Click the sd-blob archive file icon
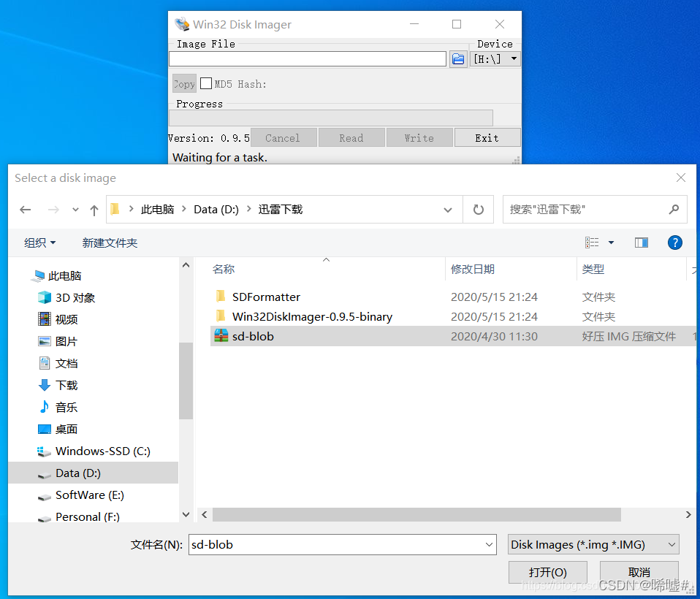This screenshot has width=700, height=599. click(221, 335)
